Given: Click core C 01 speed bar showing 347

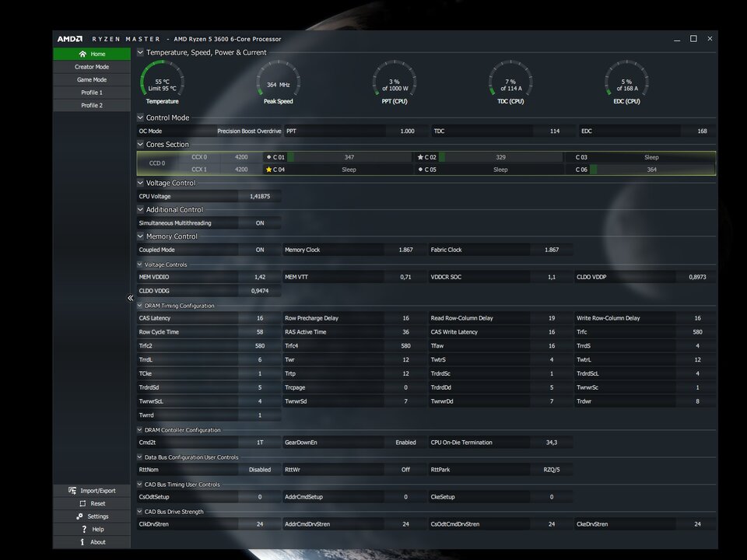Looking at the screenshot, I should (x=349, y=157).
